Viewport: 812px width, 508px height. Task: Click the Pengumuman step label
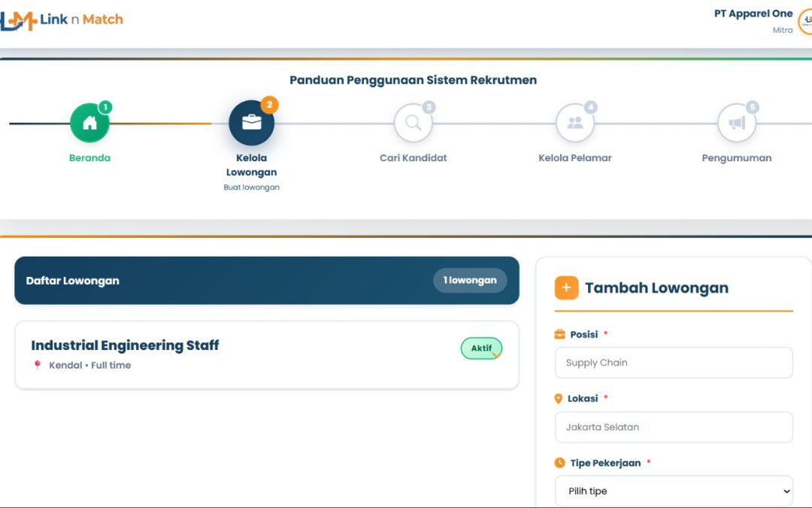[x=736, y=158]
